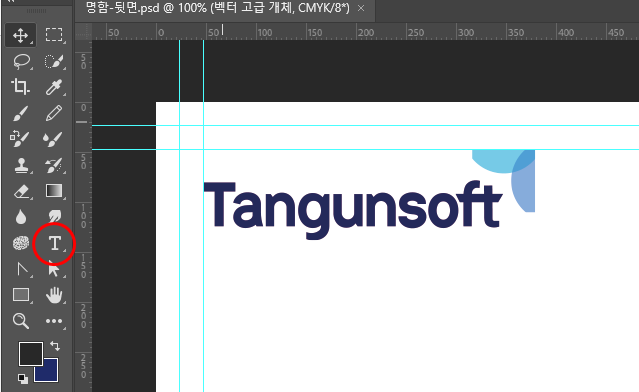The width and height of the screenshot is (639, 392).
Task: Open the Edit Toolbar three-dots menu
Action: pyautogui.click(x=54, y=321)
